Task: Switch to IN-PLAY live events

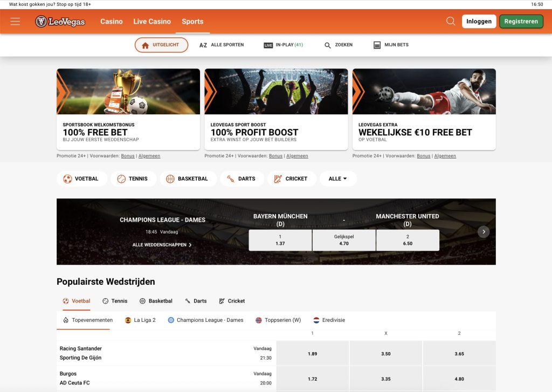Action: click(x=285, y=45)
